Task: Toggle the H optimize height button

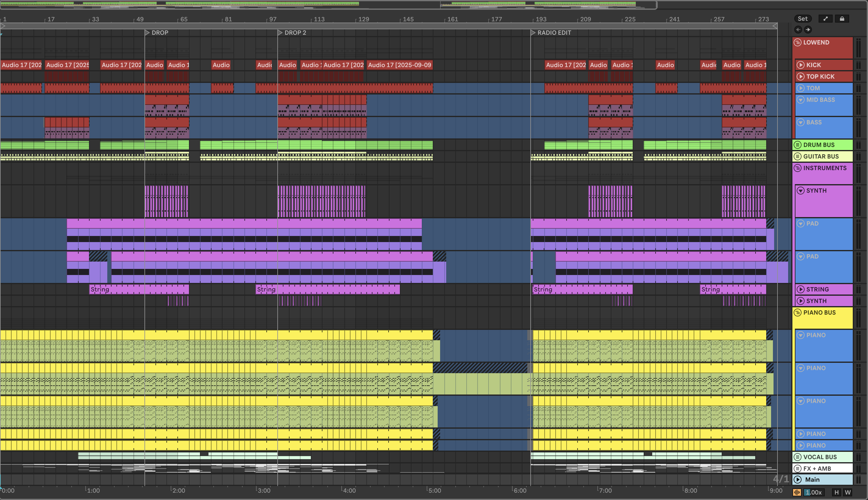Action: pos(836,492)
